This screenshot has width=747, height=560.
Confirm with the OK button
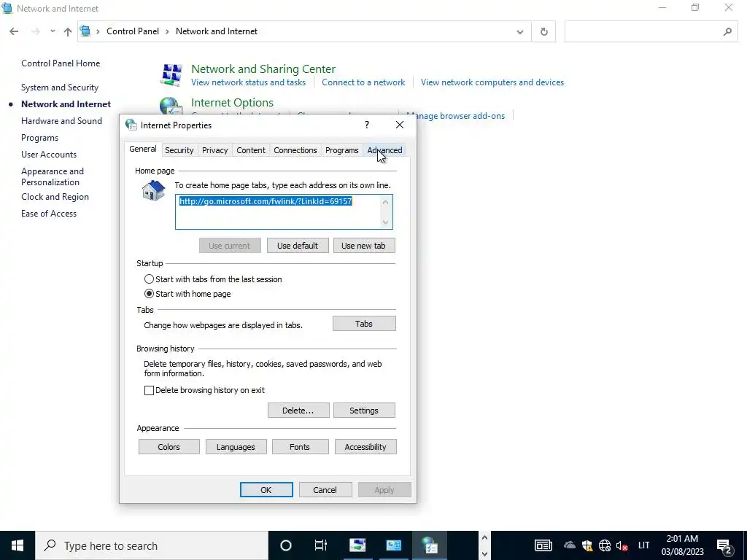click(266, 489)
